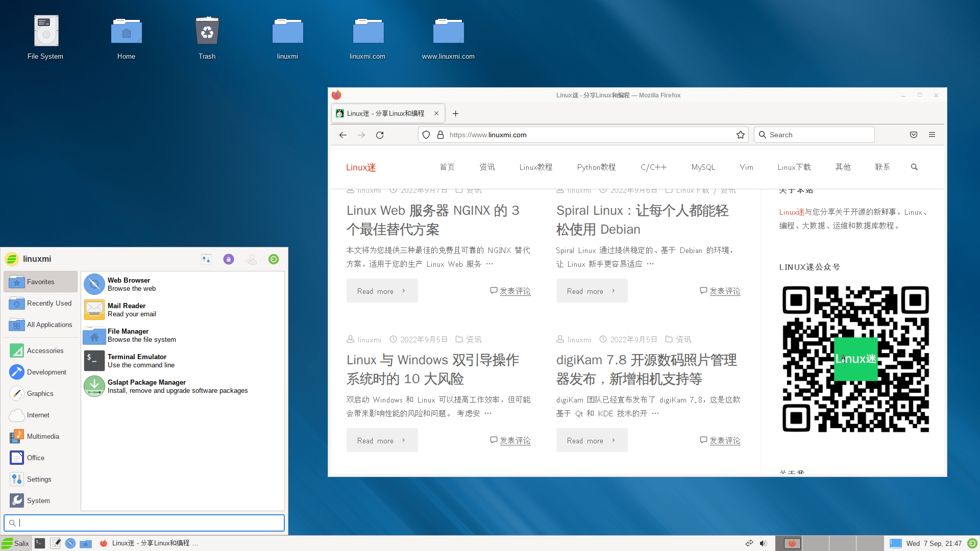Open the Terminal Emulator from the menu
980x551 pixels.
click(137, 361)
